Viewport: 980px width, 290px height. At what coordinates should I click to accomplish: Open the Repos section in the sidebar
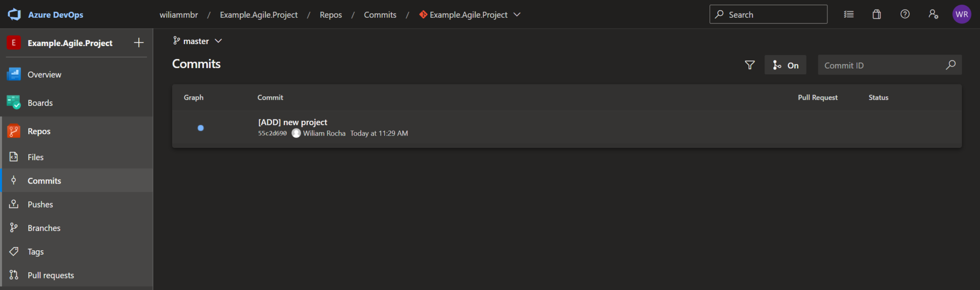(x=77, y=131)
